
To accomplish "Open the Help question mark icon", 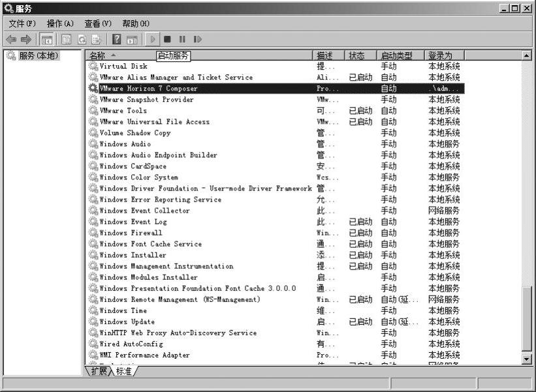I will pos(117,40).
